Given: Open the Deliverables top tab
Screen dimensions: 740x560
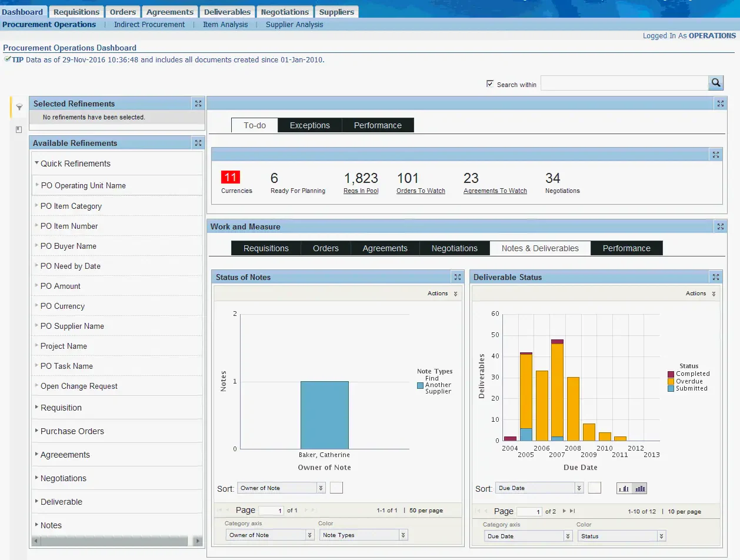Looking at the screenshot, I should 227,12.
